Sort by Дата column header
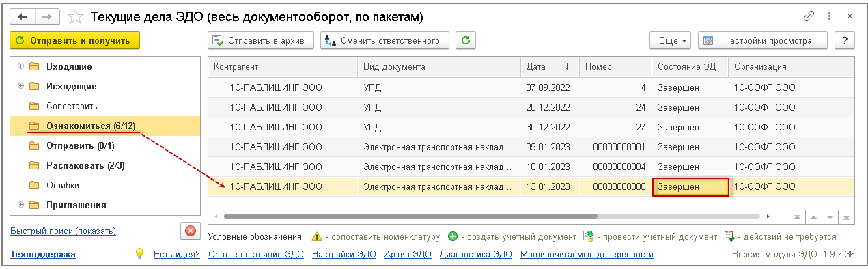 tap(549, 66)
